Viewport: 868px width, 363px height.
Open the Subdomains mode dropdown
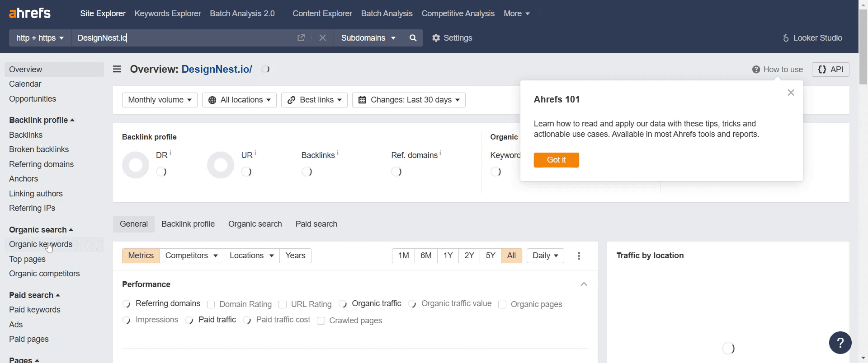tap(368, 38)
